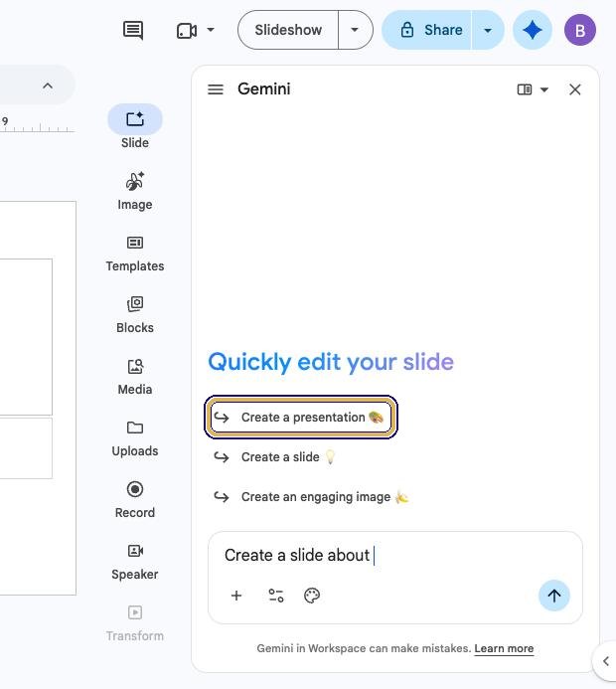Open Speaker tool in sidebar

click(135, 562)
